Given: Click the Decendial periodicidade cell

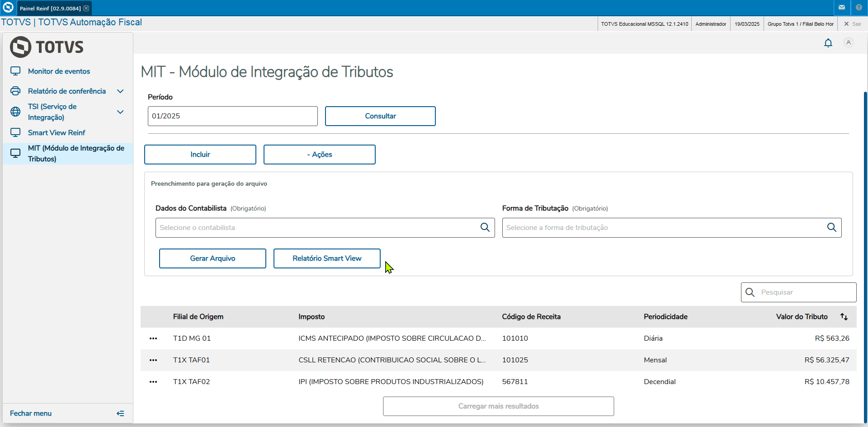Looking at the screenshot, I should [660, 382].
